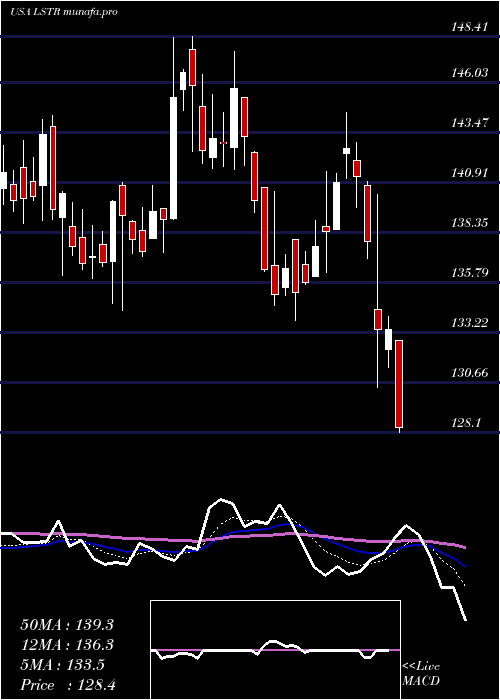
Task: Click the Price : 128.4 readout
Action: [68, 685]
